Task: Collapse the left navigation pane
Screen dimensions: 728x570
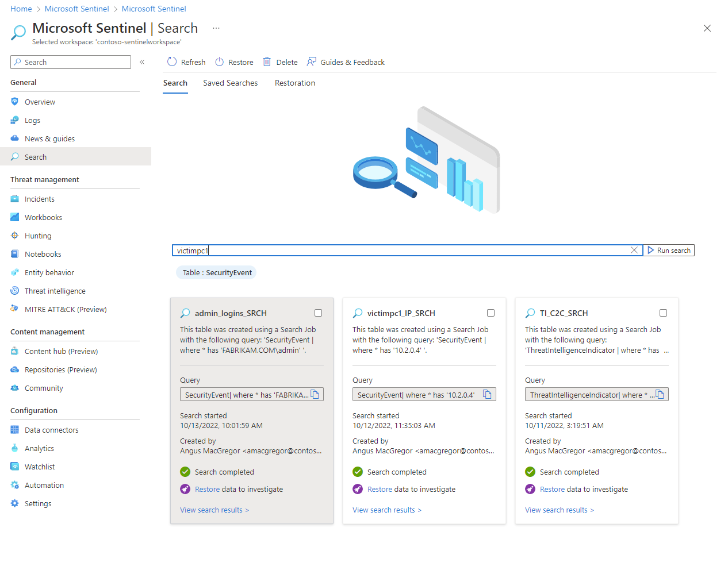Action: pyautogui.click(x=142, y=62)
